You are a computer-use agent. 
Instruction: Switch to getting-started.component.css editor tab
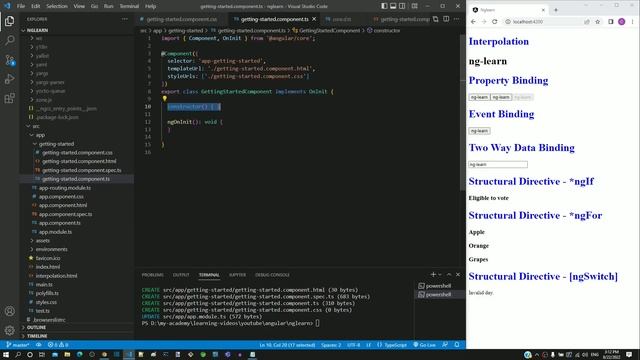tap(182, 19)
